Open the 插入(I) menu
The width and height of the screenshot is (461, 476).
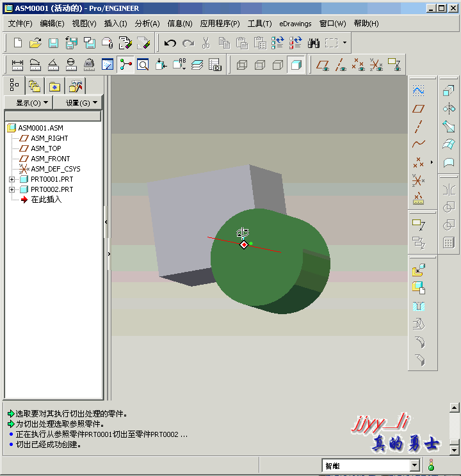[x=115, y=24]
